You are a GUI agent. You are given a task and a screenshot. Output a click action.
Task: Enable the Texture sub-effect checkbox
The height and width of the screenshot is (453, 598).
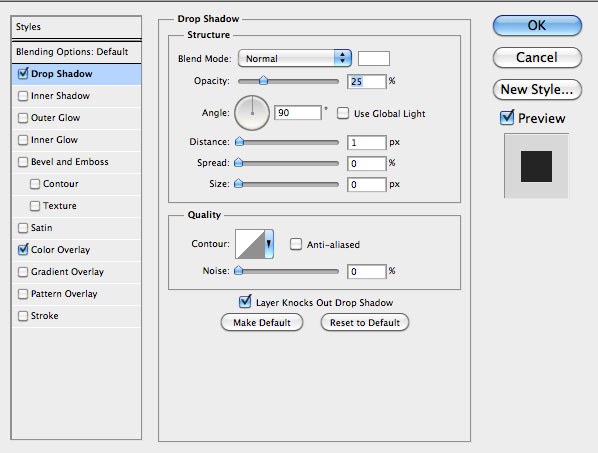pos(35,206)
